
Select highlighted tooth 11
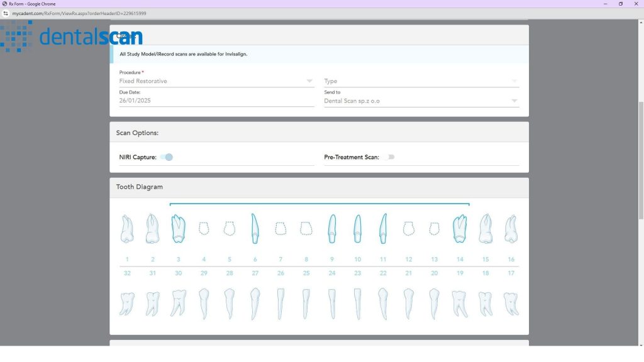pos(383,229)
